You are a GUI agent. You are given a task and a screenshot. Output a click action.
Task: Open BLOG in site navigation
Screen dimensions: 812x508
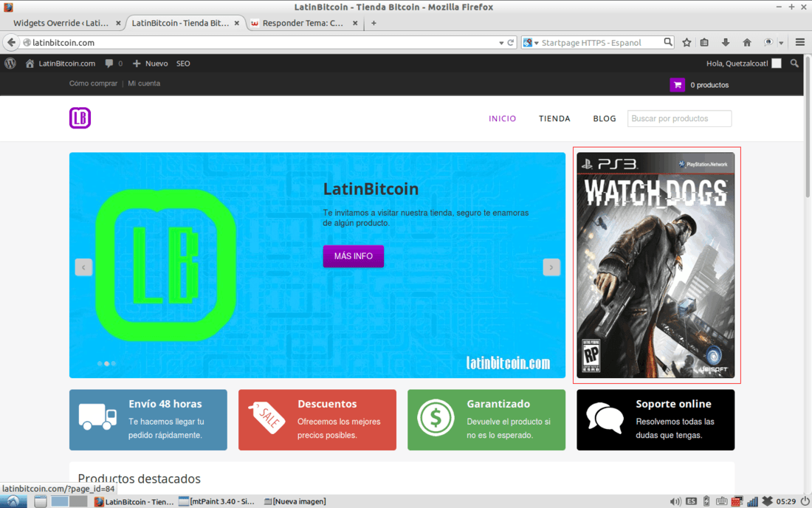[x=605, y=119]
